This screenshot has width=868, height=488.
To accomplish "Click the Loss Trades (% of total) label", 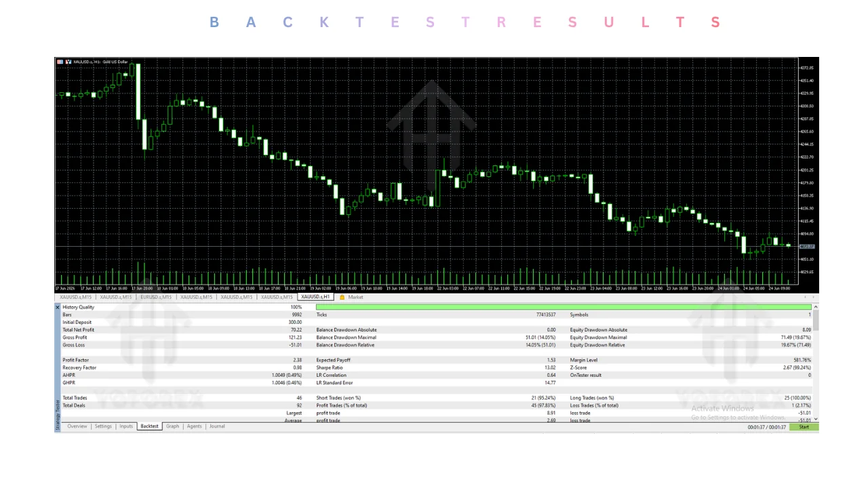I will 594,405.
